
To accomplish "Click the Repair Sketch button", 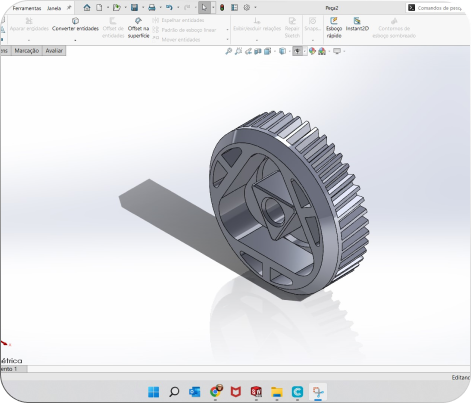I will 292,28.
